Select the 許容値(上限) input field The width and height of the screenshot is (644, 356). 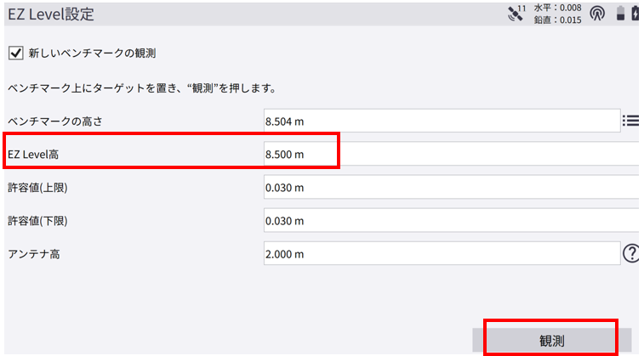tap(451, 188)
